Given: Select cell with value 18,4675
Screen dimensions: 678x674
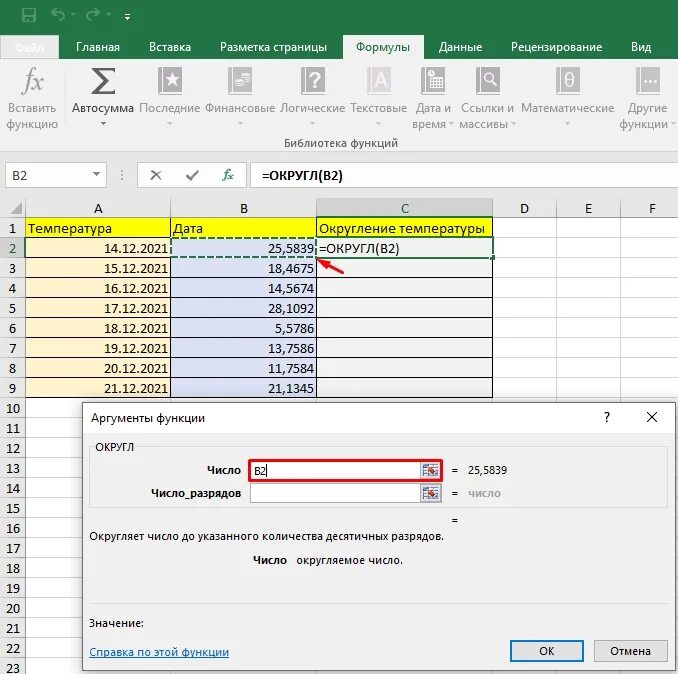Looking at the screenshot, I should [243, 268].
